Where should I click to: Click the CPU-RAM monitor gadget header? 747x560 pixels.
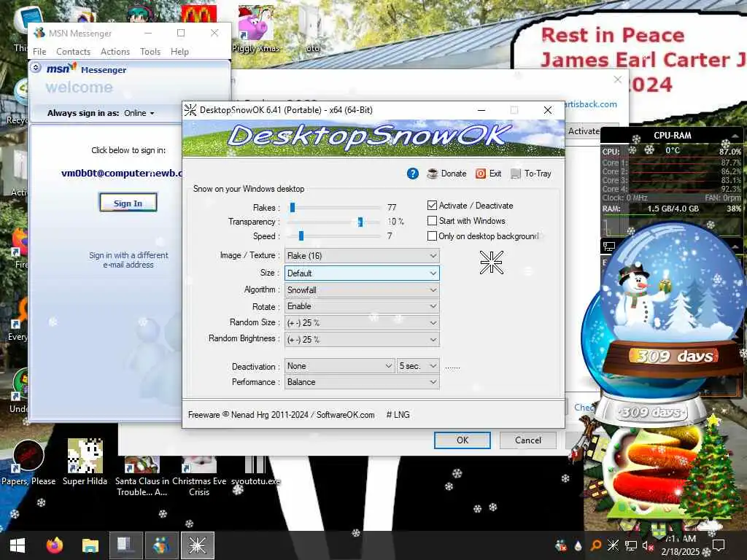pos(672,136)
